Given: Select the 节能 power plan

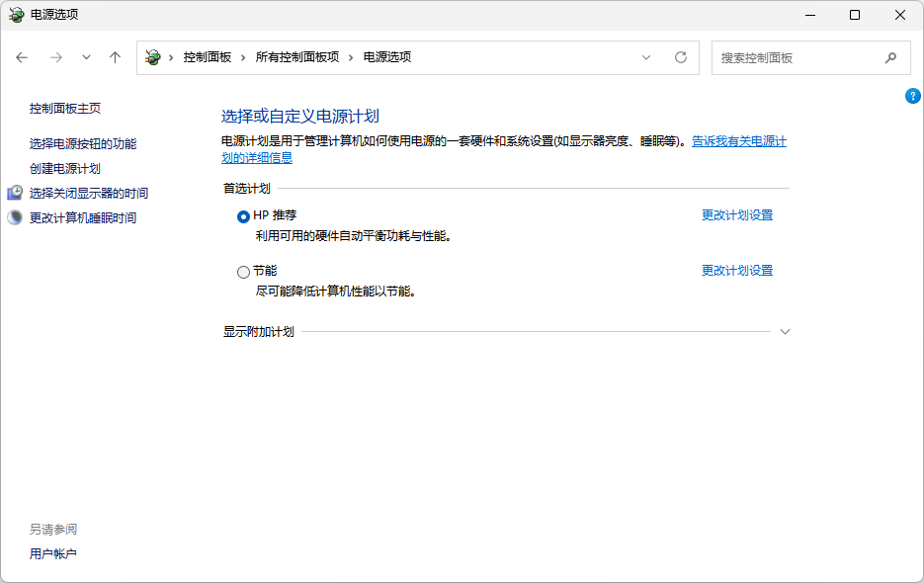Looking at the screenshot, I should 242,271.
